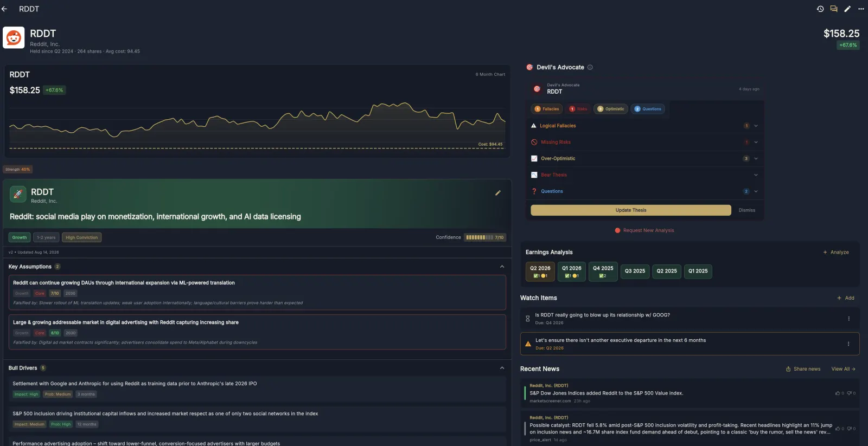Toggle the Optimistic filter chip

pos(611,109)
